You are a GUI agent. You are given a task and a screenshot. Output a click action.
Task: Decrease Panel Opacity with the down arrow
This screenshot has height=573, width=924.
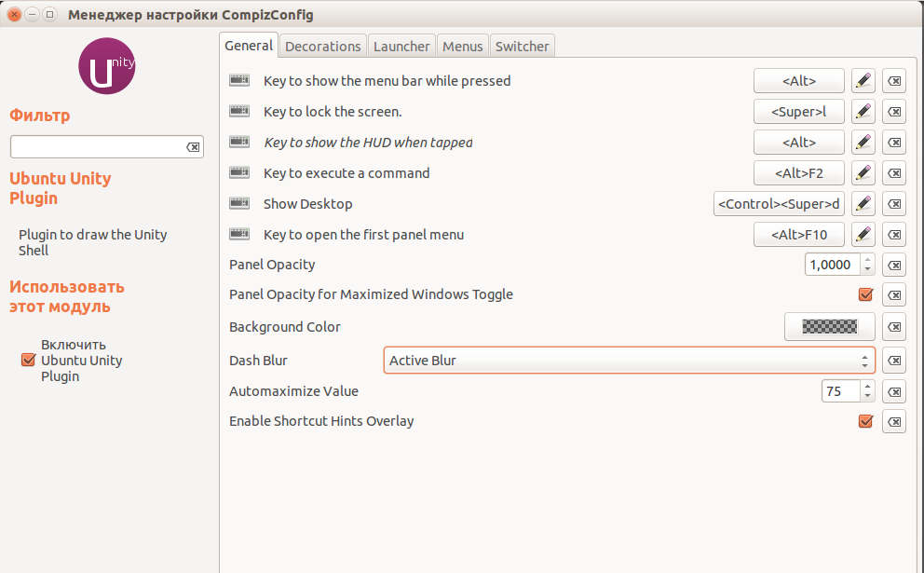[x=868, y=269]
